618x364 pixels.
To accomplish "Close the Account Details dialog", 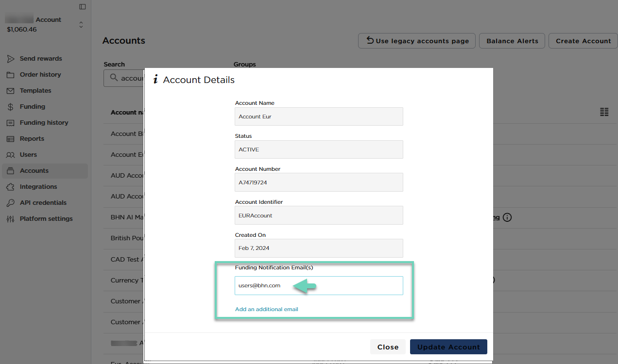I will tap(388, 347).
